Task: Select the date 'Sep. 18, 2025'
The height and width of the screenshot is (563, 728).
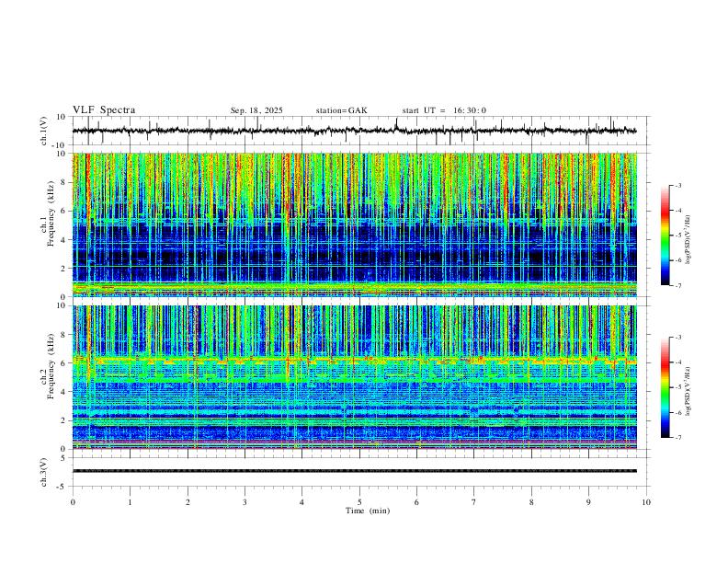Action: click(x=256, y=110)
